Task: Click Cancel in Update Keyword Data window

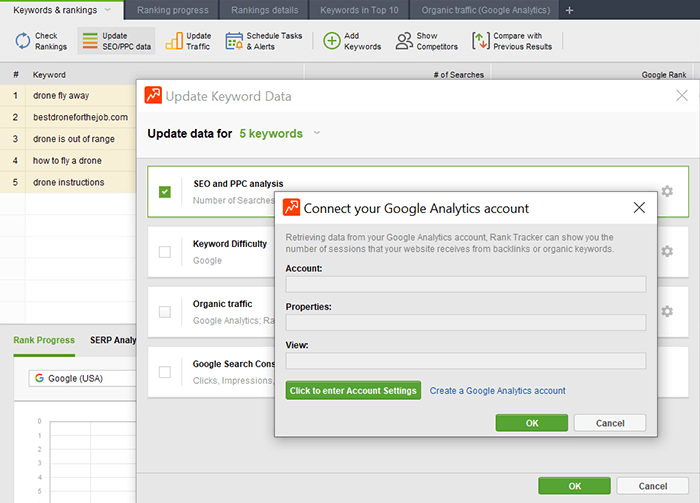Action: point(653,486)
